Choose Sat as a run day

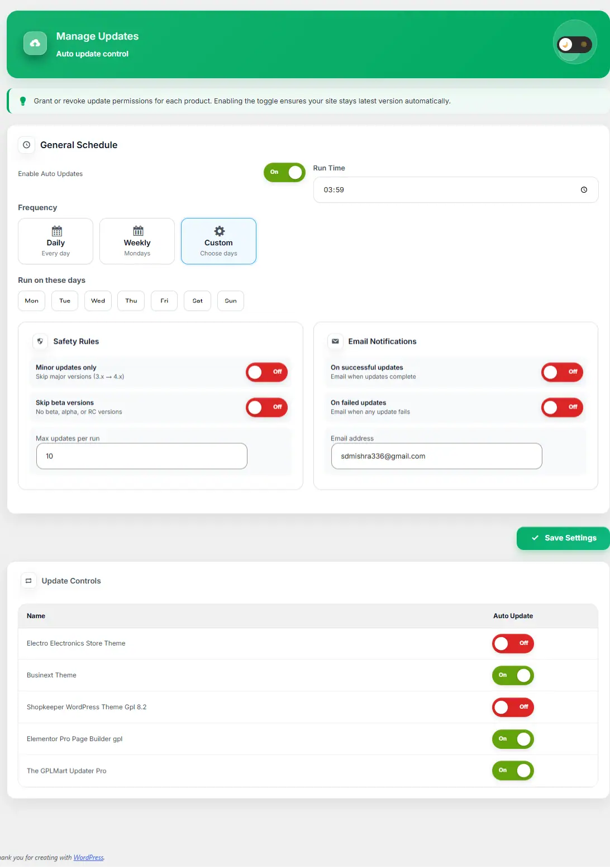point(197,301)
